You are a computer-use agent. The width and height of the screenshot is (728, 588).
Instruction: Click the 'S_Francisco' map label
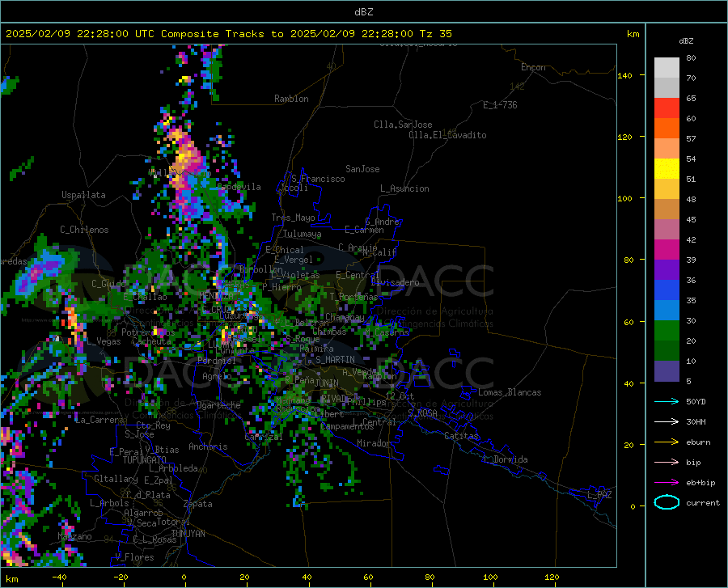click(x=318, y=179)
